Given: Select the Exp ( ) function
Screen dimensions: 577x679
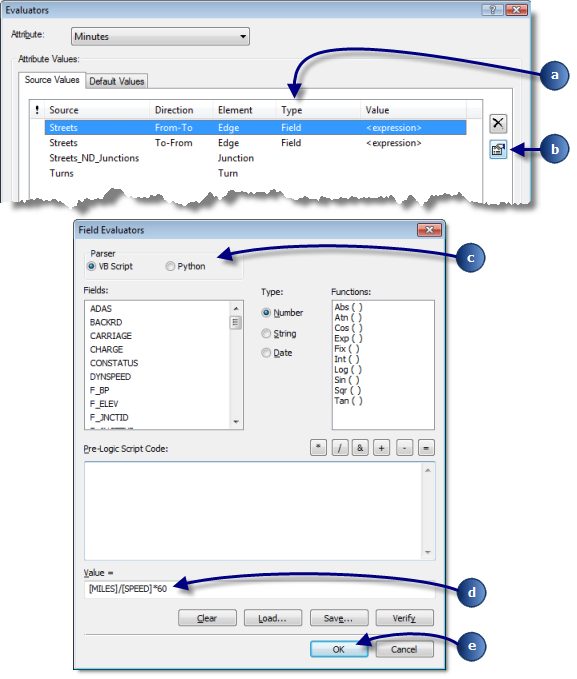Looking at the screenshot, I should pyautogui.click(x=348, y=338).
